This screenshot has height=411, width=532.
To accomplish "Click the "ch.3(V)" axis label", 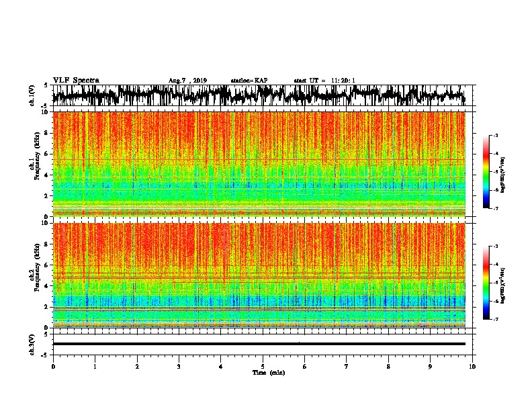I will (32, 345).
